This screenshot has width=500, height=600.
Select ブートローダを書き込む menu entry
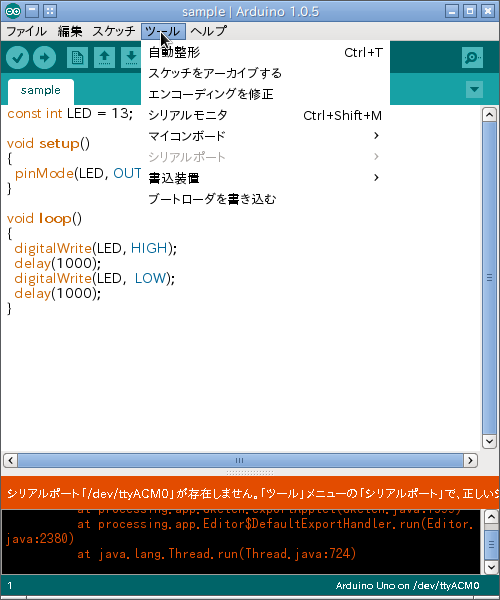(x=265, y=199)
